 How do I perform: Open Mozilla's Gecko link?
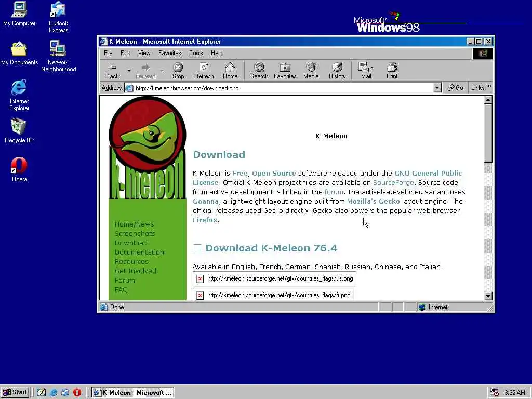tap(373, 201)
